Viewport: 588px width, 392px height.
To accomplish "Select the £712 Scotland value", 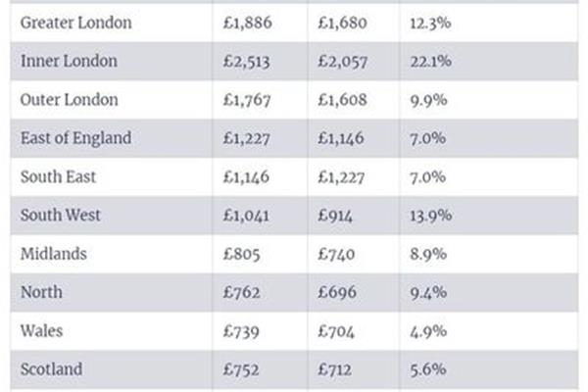I will click(x=335, y=369).
